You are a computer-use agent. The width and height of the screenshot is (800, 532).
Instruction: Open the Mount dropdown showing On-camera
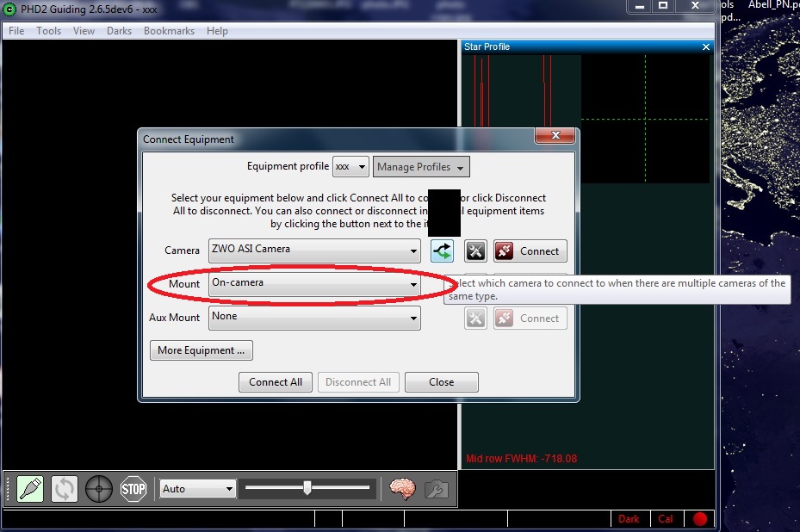click(314, 284)
